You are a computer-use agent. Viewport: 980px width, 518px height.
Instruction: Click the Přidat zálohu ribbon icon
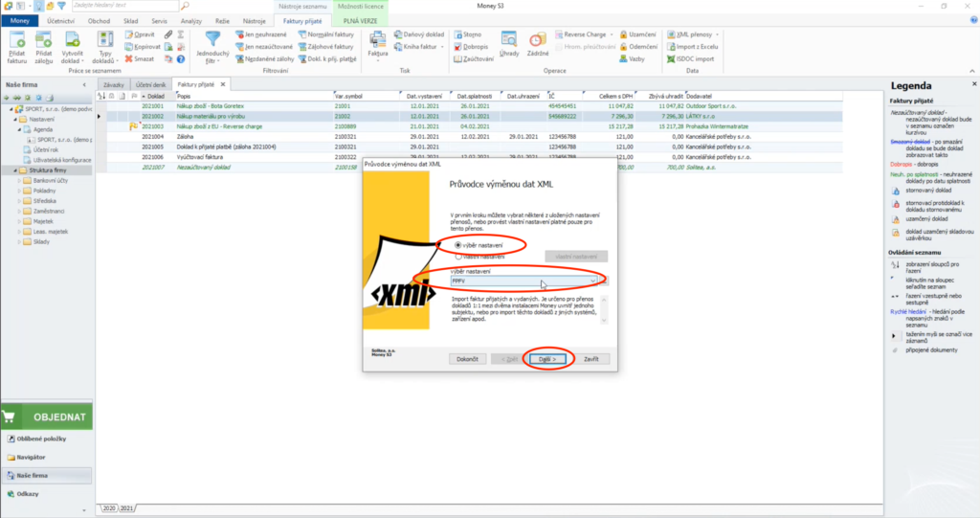[x=44, y=48]
